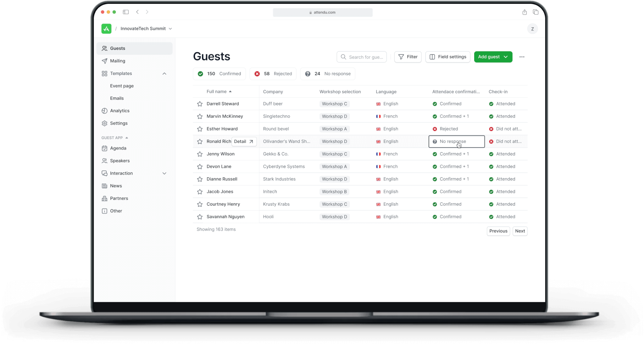Collapse the GUEST APP section arrow
Viewport: 644px width, 344px height.
pyautogui.click(x=127, y=138)
